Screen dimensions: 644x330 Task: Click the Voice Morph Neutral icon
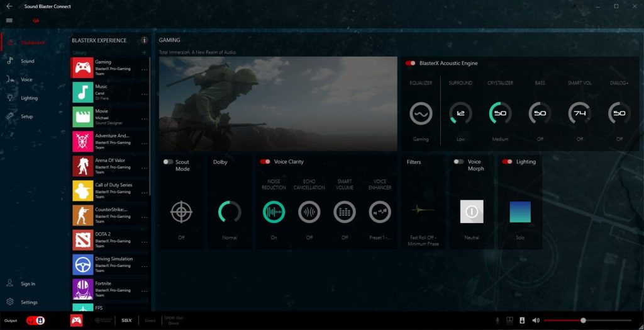pyautogui.click(x=472, y=212)
